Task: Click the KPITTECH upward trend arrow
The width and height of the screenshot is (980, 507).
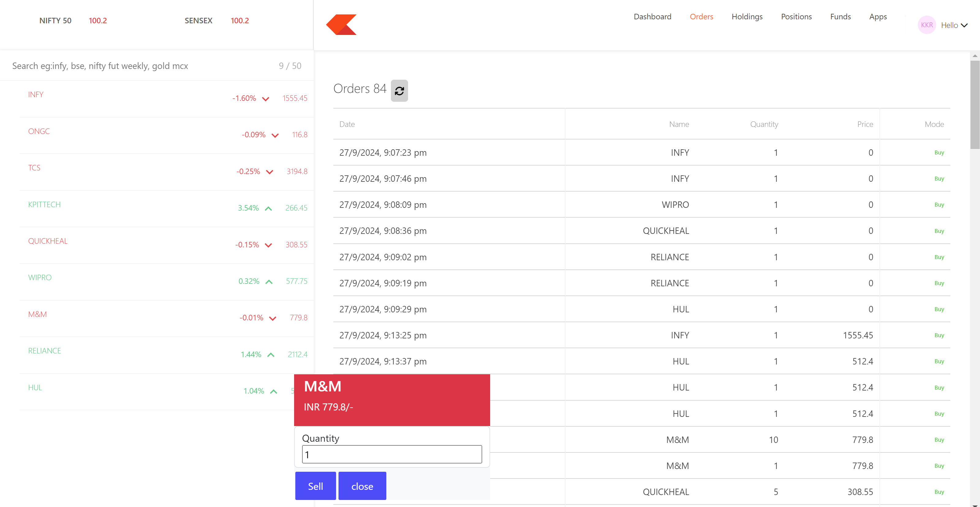Action: coord(269,208)
